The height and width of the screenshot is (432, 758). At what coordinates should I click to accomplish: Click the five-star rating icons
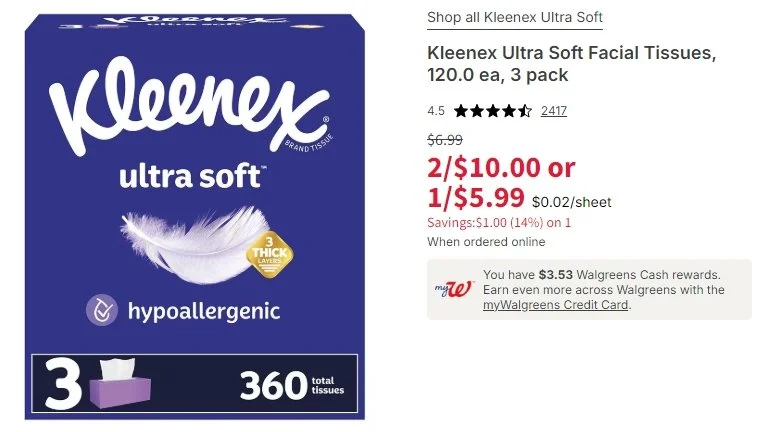tap(493, 111)
